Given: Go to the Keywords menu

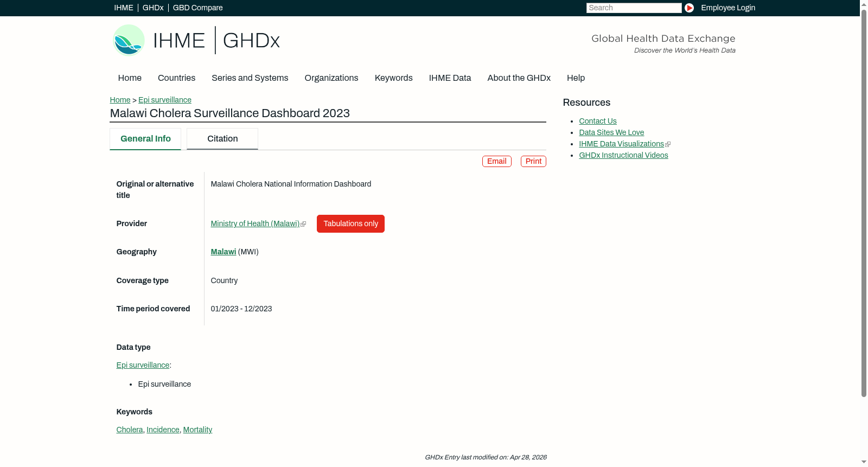Looking at the screenshot, I should 393,78.
